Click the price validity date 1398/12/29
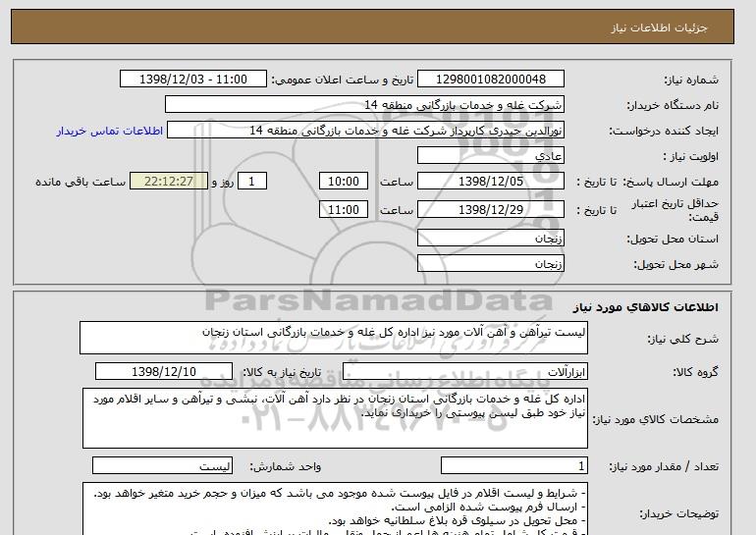This screenshot has height=535, width=756. click(x=490, y=209)
